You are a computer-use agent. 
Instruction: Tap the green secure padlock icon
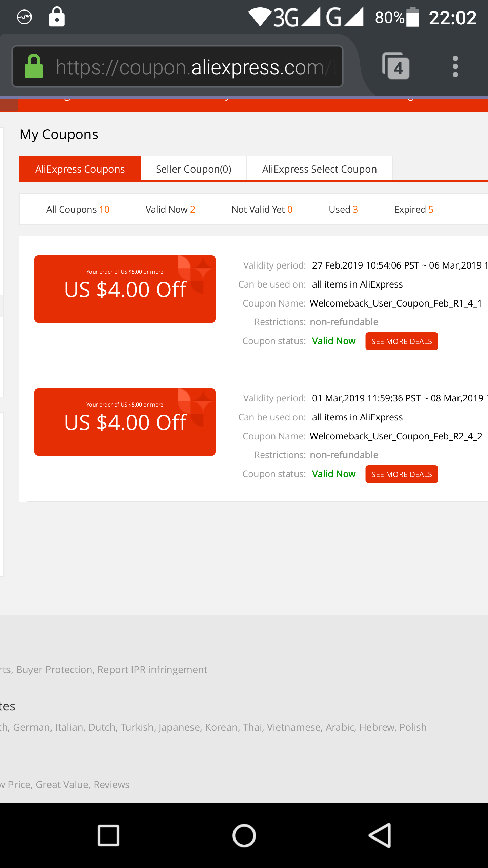point(34,66)
